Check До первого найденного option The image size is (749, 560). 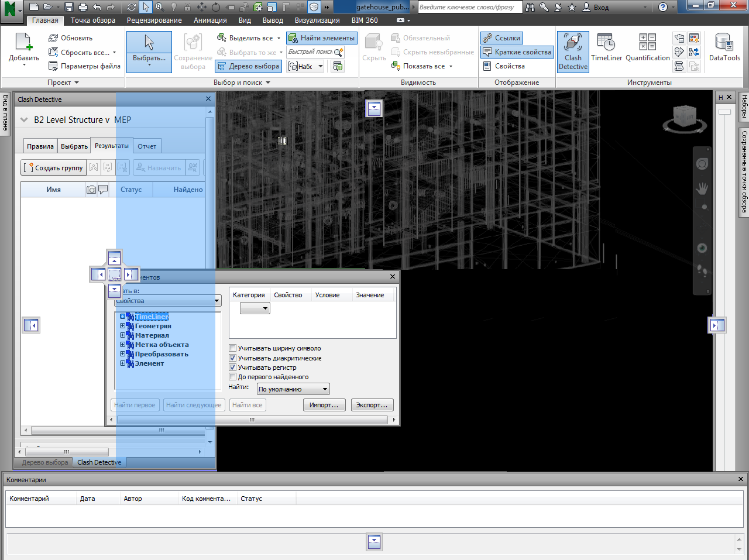point(232,377)
